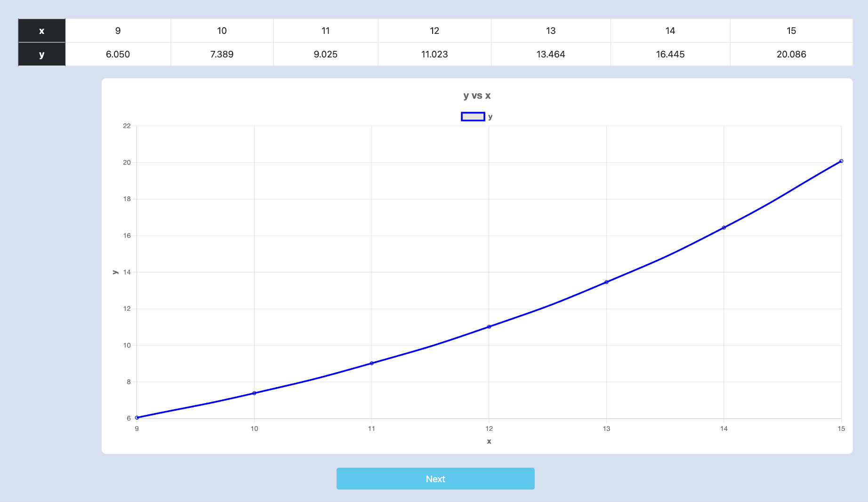Select the y row header cell
The image size is (868, 502).
click(42, 54)
